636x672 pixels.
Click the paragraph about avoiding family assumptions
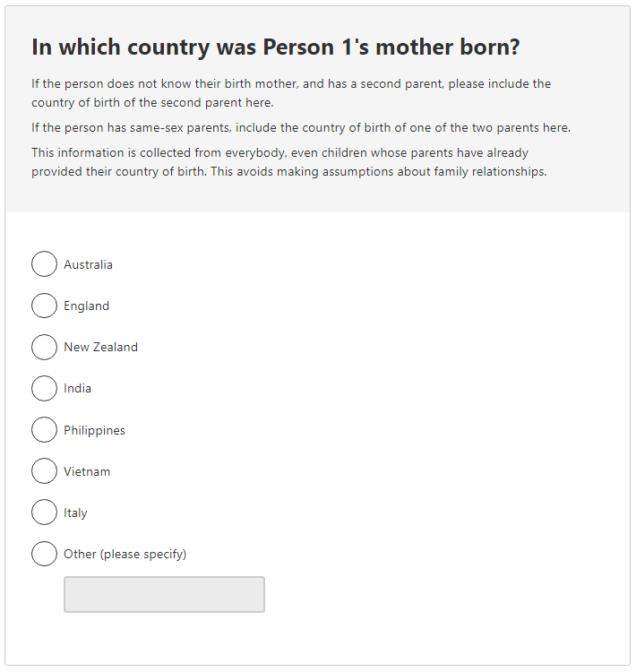pyautogui.click(x=288, y=162)
